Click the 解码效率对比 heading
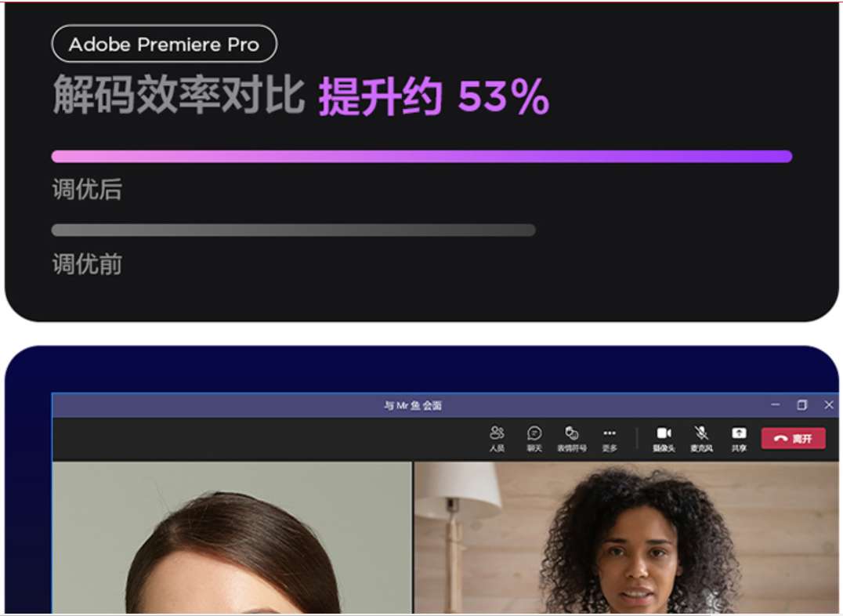 coord(179,95)
